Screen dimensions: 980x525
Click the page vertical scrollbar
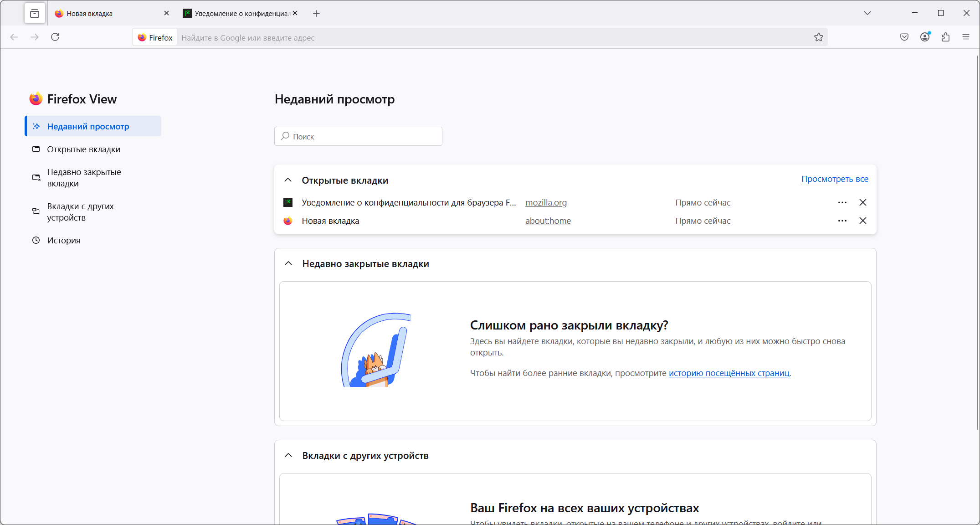click(x=977, y=242)
